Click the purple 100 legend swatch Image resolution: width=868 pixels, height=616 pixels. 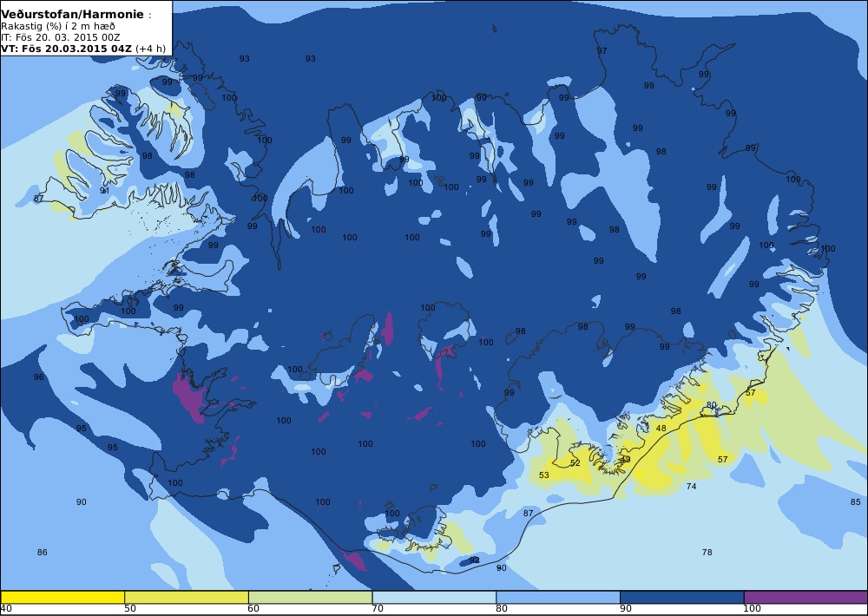pos(806,597)
